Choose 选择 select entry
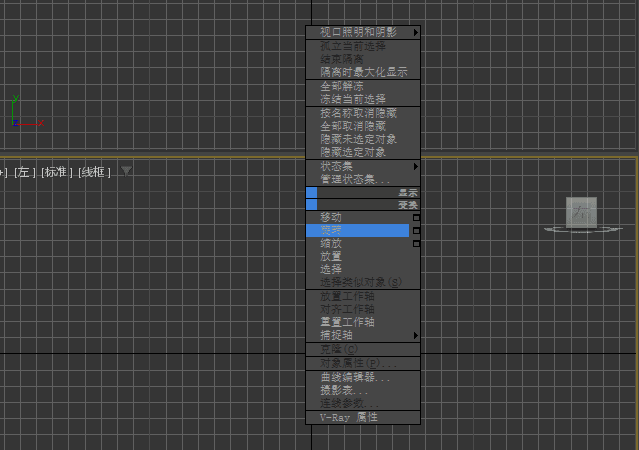This screenshot has height=450, width=639. pyautogui.click(x=363, y=269)
